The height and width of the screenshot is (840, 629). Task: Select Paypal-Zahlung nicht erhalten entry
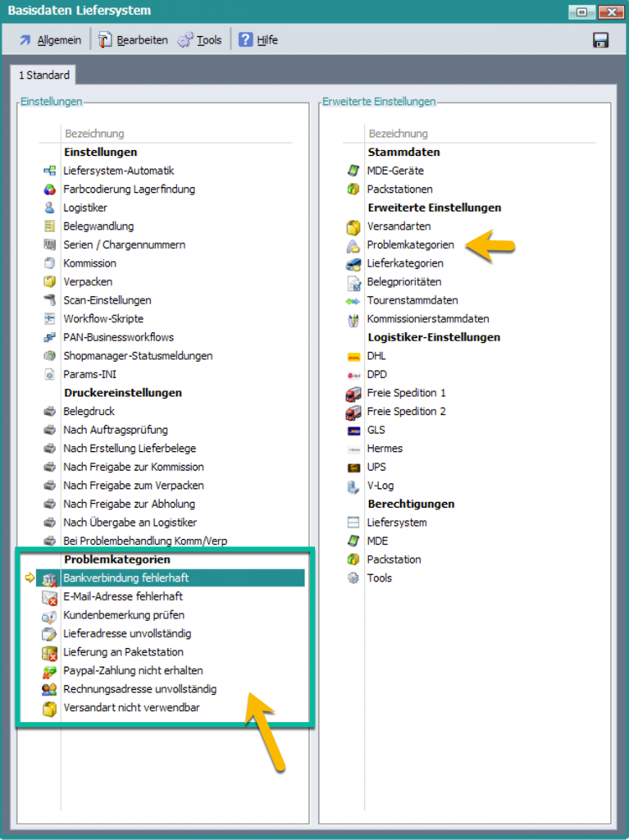coord(133,670)
